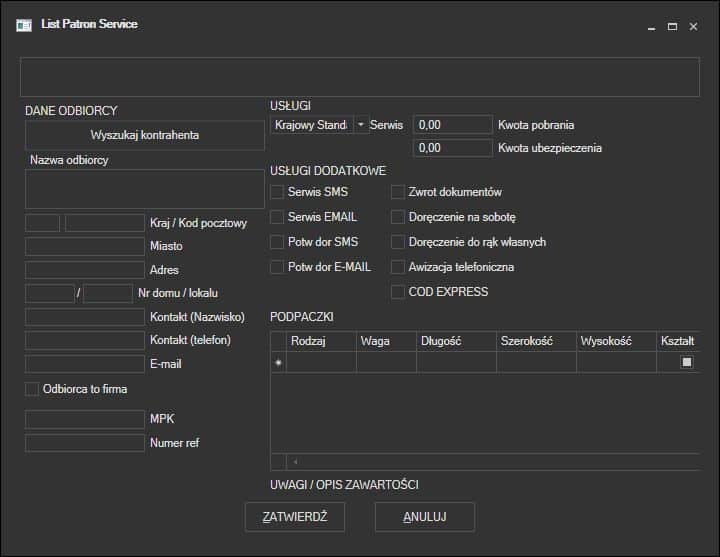Toggle Kształt checkbox in parcels row

[686, 362]
